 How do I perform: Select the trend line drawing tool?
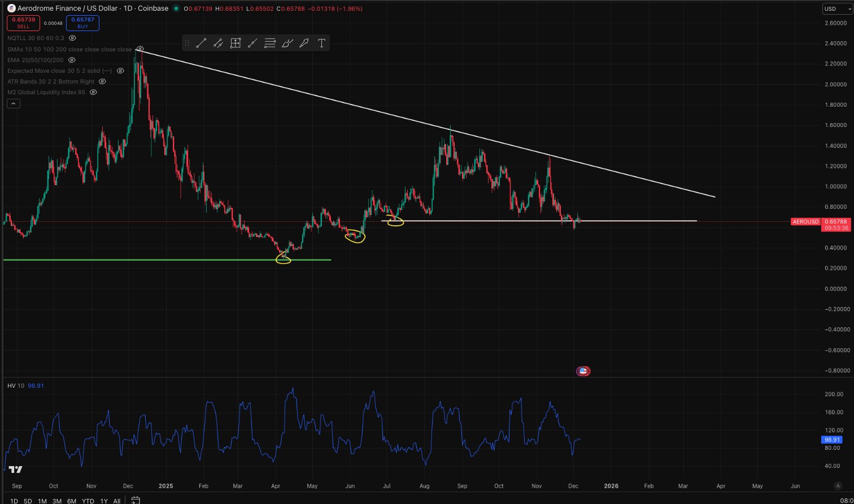(201, 43)
